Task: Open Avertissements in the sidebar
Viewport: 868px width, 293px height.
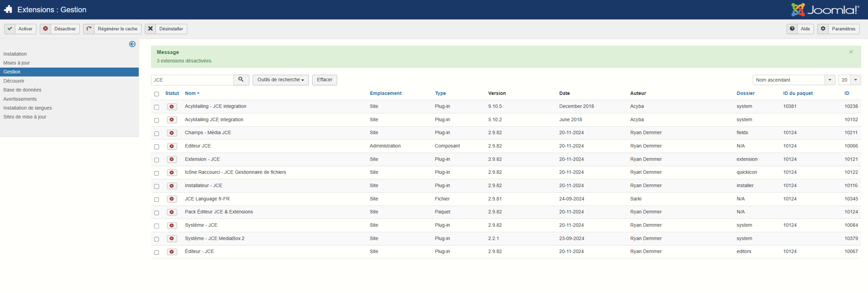Action: 20,99
